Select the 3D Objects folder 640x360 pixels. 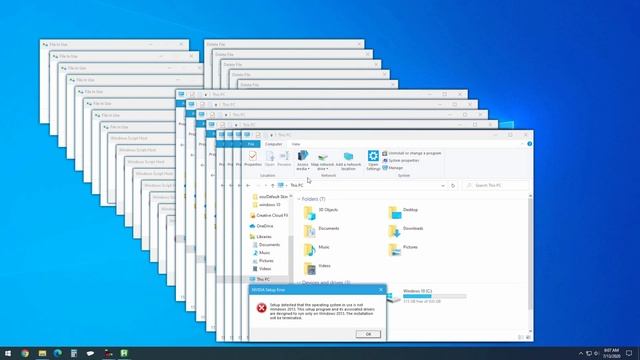pos(321,212)
